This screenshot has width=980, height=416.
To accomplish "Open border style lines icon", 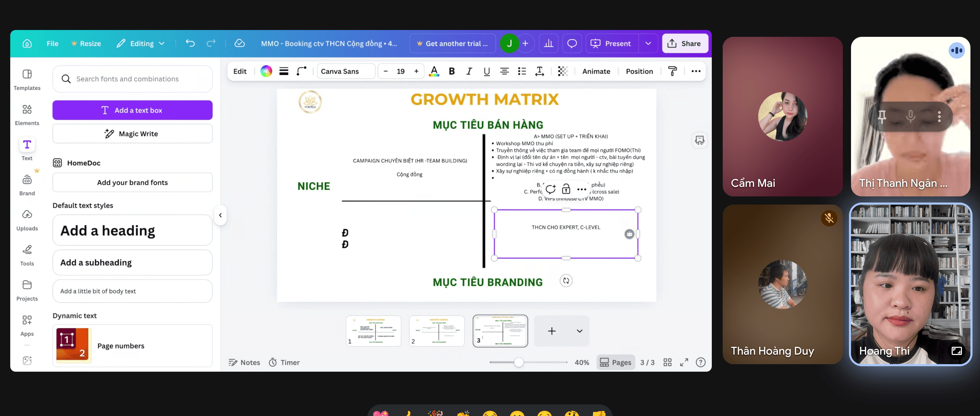I will [284, 71].
